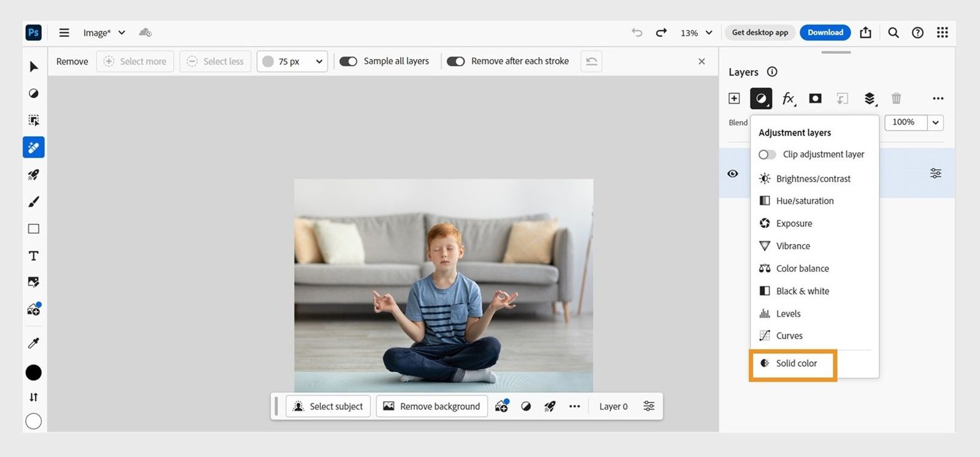Select the Eyedropper tool
Image resolution: width=980 pixels, height=457 pixels.
coord(34,343)
